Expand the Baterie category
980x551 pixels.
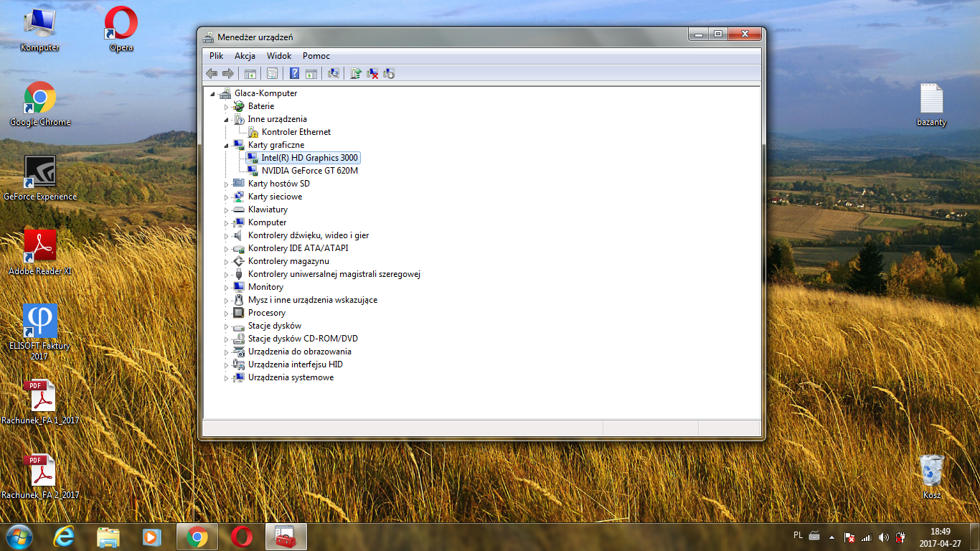[x=226, y=106]
